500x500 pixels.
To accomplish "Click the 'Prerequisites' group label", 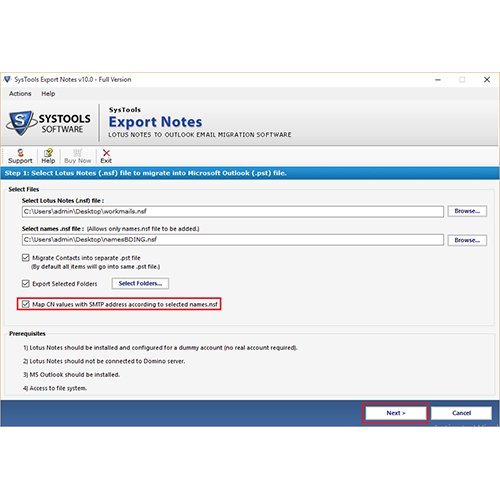I will pyautogui.click(x=27, y=334).
